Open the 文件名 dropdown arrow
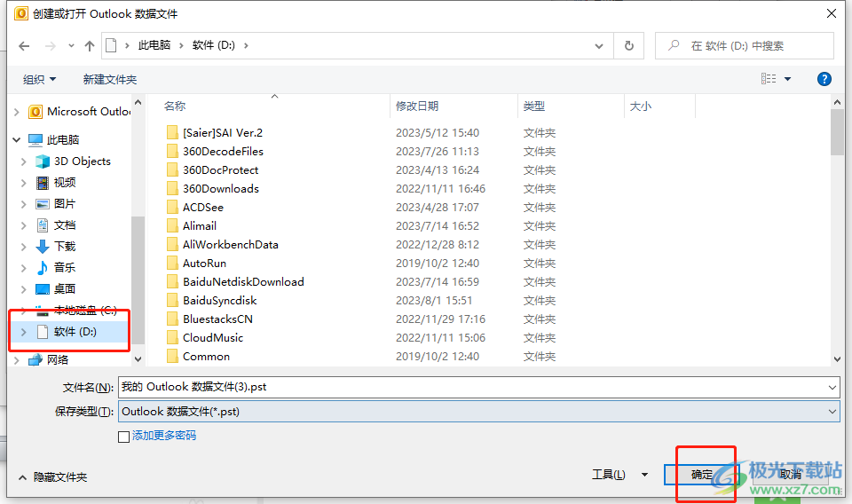852x504 pixels. [x=832, y=387]
